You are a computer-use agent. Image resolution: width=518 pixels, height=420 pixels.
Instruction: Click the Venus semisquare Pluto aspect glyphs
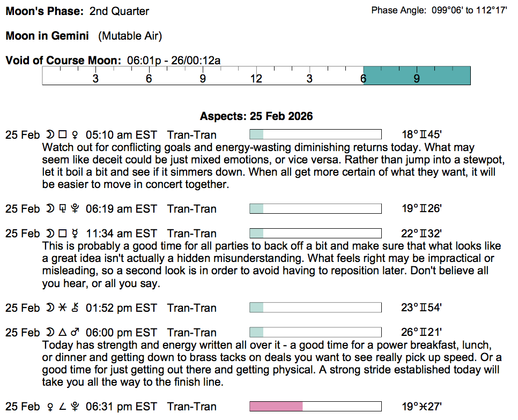[63, 407]
